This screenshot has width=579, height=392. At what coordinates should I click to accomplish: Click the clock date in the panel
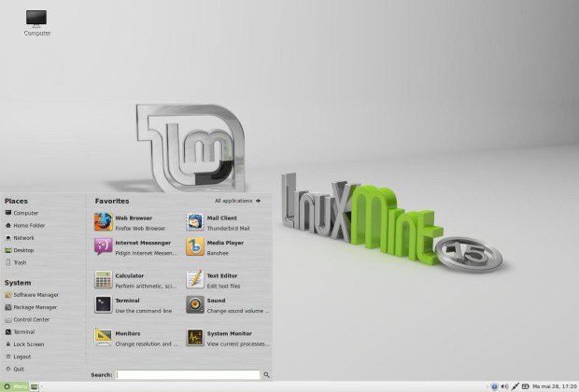[555, 386]
